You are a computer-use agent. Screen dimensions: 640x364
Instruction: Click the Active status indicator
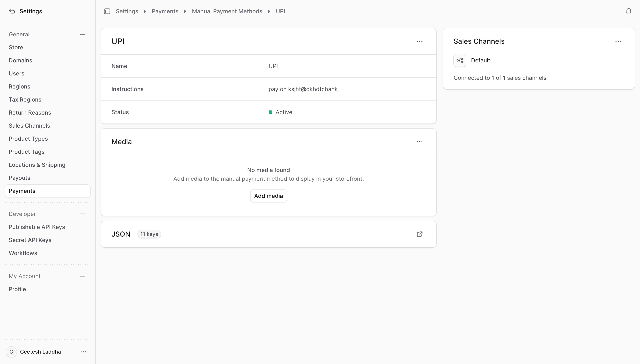click(270, 112)
